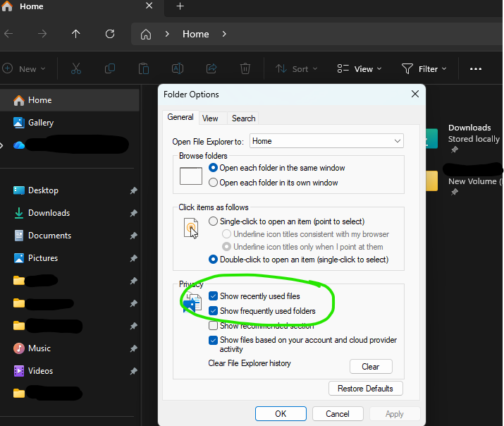The image size is (504, 426).
Task: Click Clear to erase File Explorer history
Action: pyautogui.click(x=371, y=367)
